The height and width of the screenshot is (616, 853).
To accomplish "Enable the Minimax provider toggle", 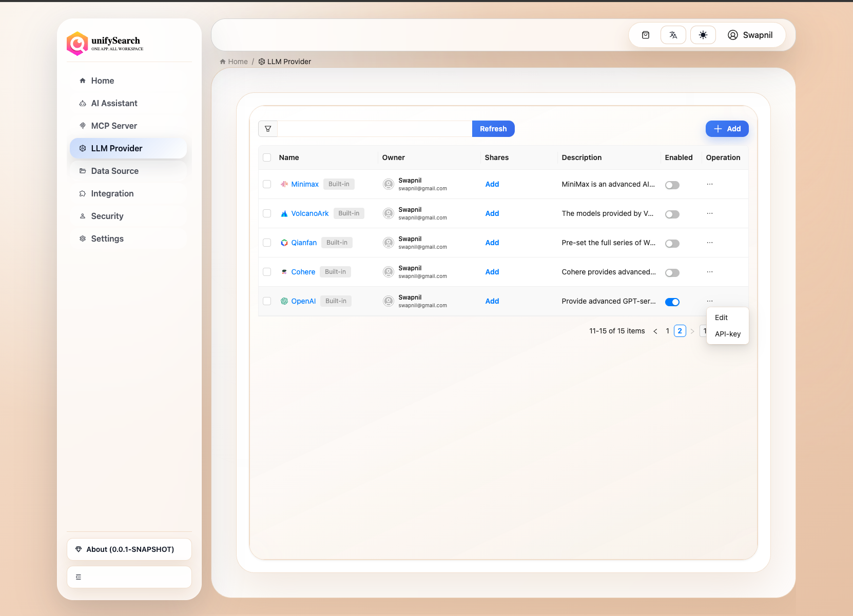I will (x=672, y=185).
